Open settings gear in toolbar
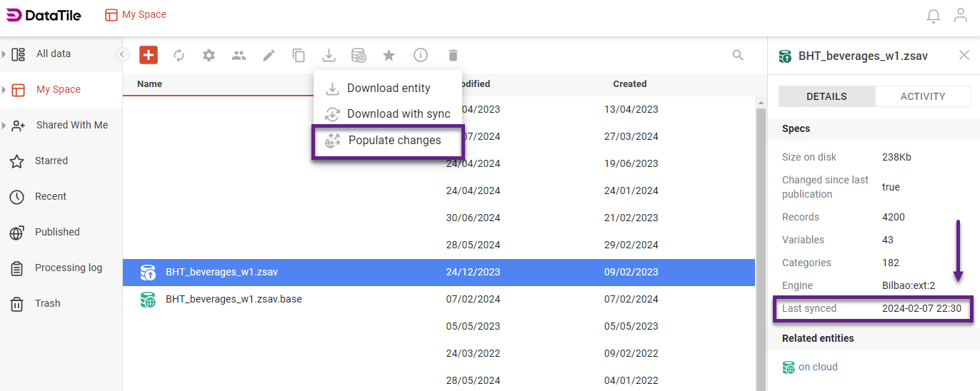The width and height of the screenshot is (980, 391). point(209,55)
